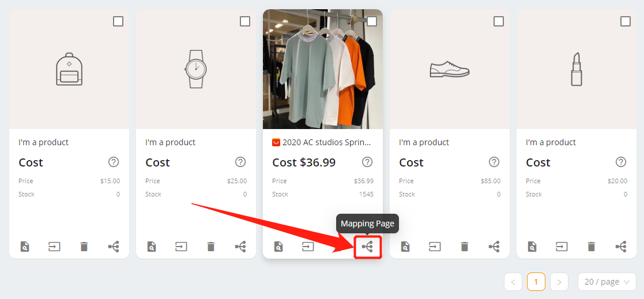Select the lipstick product checkbox
The image size is (644, 299).
626,21
